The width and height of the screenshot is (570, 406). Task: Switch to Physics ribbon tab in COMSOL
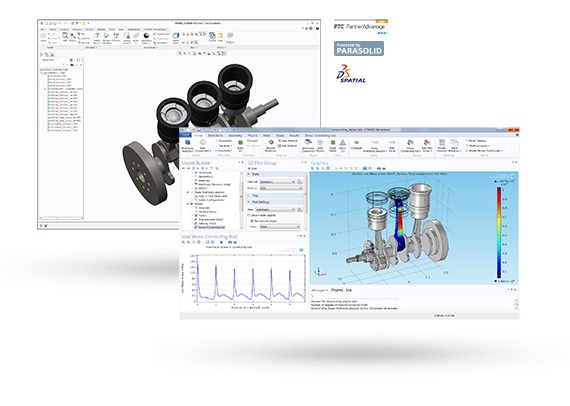(x=253, y=135)
